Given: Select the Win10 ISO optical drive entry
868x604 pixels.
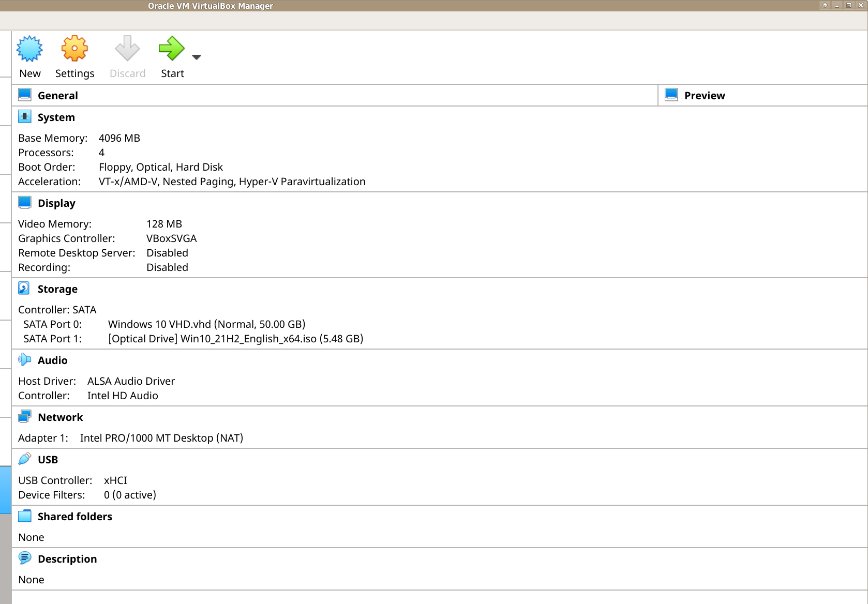Looking at the screenshot, I should point(235,339).
